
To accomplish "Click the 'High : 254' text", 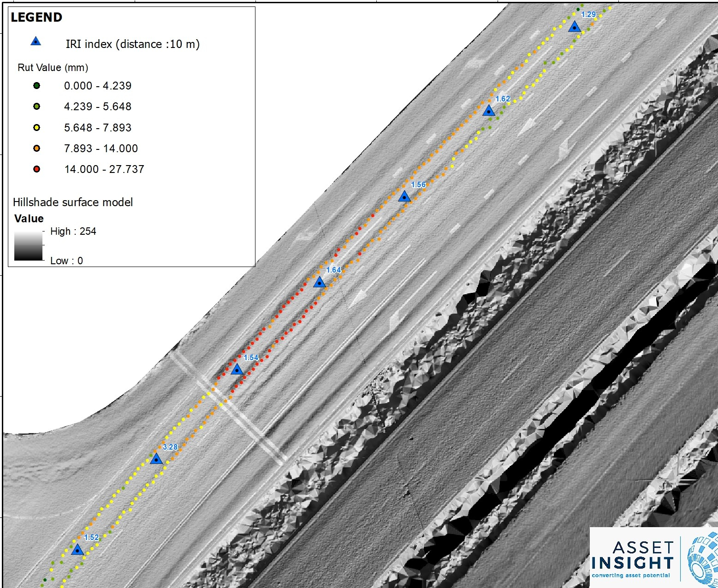I will point(73,232).
